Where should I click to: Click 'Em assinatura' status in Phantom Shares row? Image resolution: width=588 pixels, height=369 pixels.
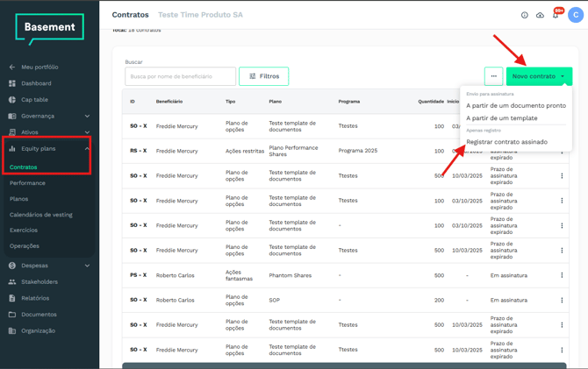(x=508, y=275)
